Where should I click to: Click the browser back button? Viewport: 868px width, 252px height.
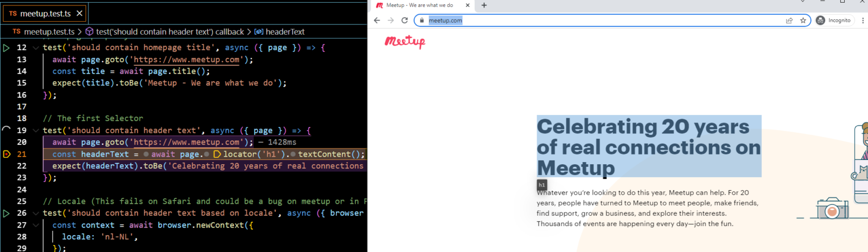point(377,20)
